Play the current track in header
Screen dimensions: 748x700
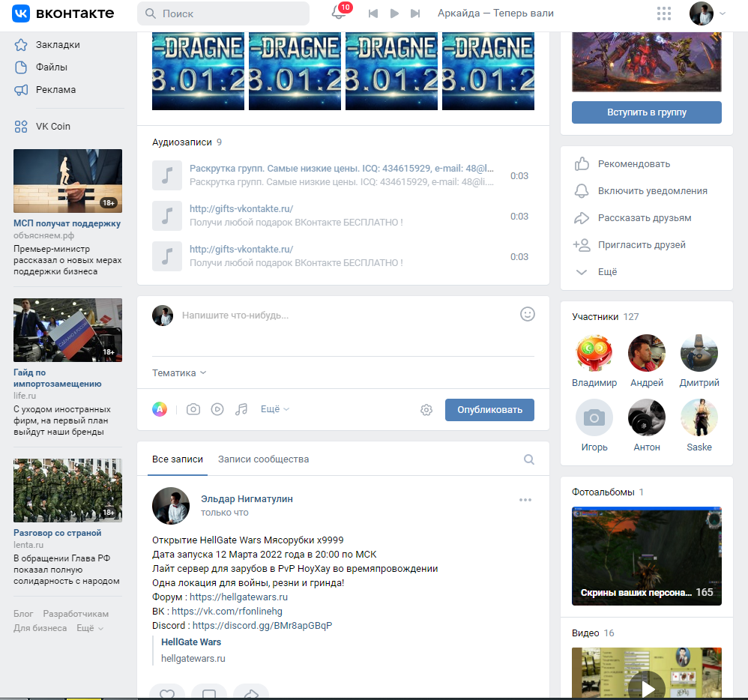pos(394,13)
